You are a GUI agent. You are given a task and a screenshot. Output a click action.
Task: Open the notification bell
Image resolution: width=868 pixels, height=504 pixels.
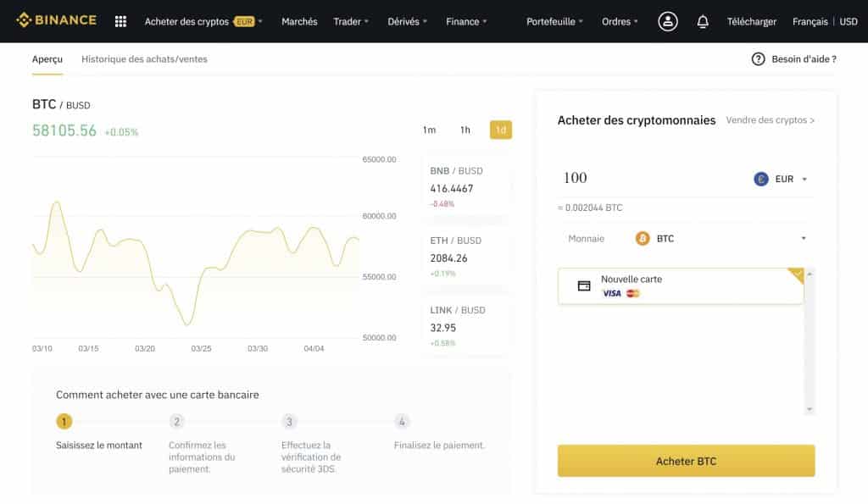point(702,20)
